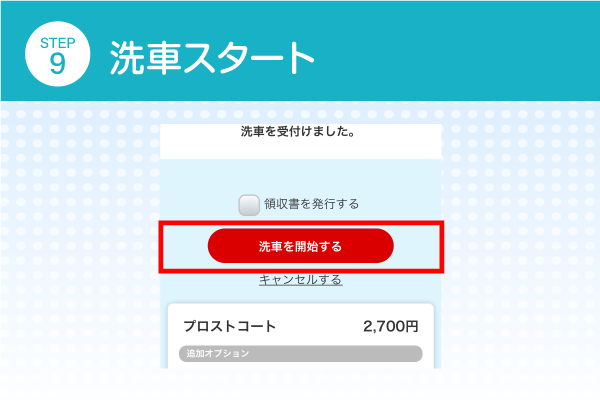Tick the 領収書を発行する checkbox

tap(249, 204)
